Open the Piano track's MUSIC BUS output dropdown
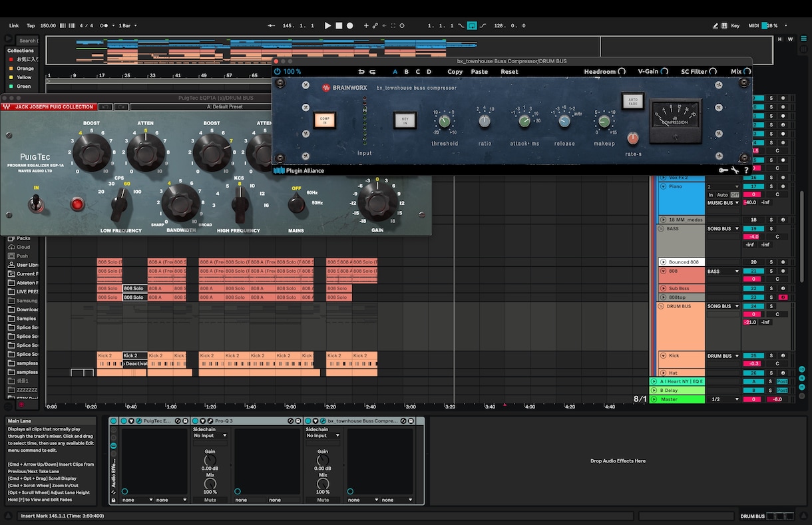812x525 pixels. coord(723,203)
